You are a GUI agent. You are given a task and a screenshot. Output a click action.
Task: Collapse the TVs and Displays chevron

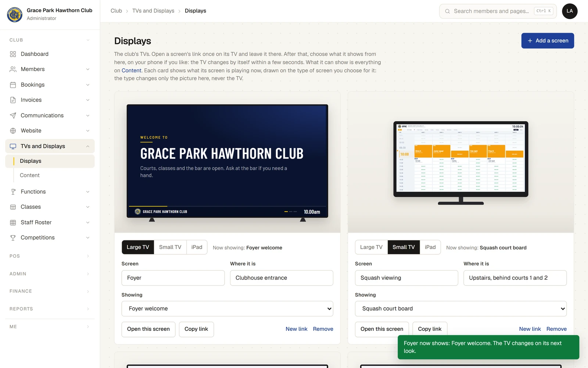tap(88, 146)
